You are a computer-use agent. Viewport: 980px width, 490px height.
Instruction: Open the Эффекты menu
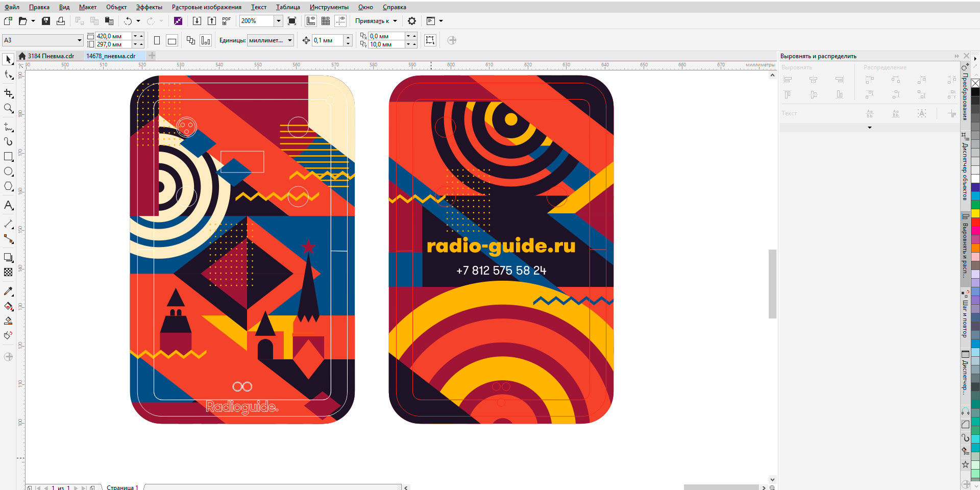click(x=149, y=7)
